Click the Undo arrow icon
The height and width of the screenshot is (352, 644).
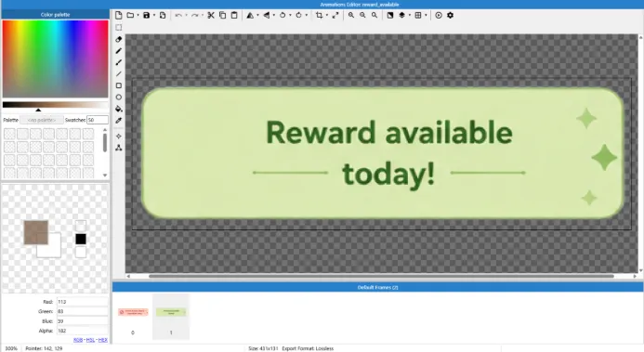pos(178,15)
